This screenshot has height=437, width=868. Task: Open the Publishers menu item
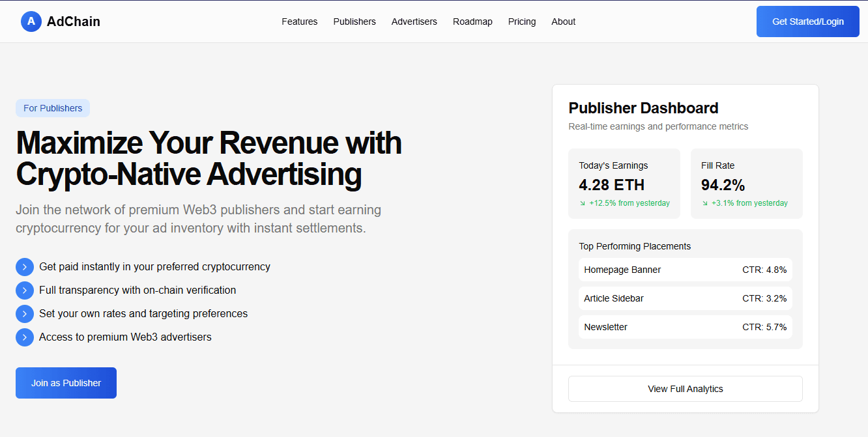(354, 21)
